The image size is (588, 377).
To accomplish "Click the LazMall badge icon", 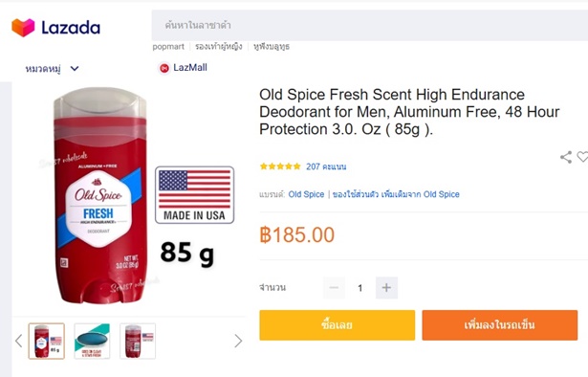I will (163, 68).
